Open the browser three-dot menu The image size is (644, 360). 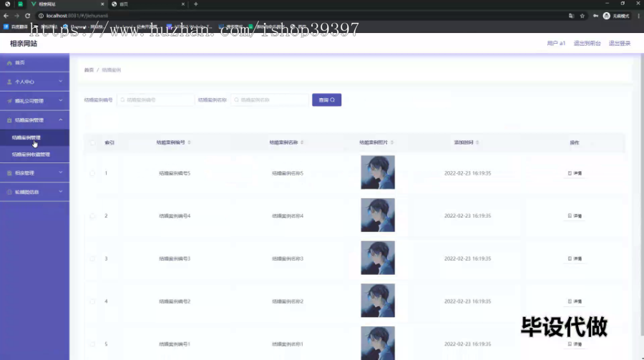point(639,16)
